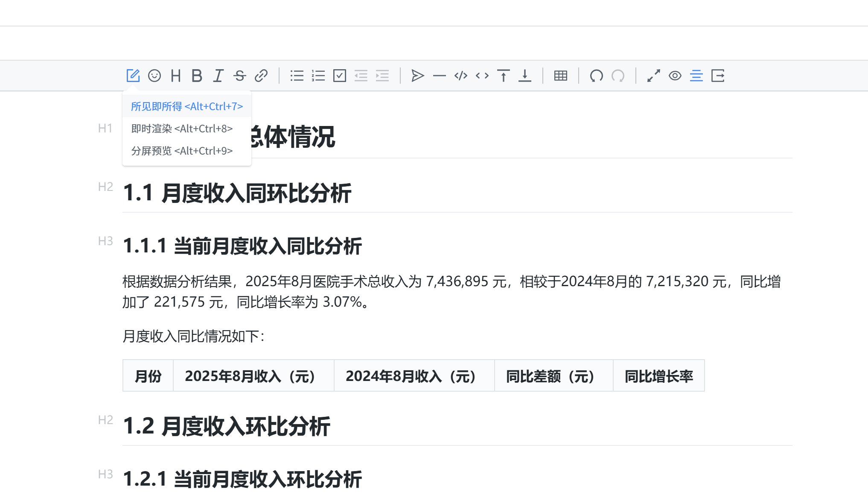This screenshot has height=498, width=868.
Task: Apply italic formatting
Action: pyautogui.click(x=218, y=76)
